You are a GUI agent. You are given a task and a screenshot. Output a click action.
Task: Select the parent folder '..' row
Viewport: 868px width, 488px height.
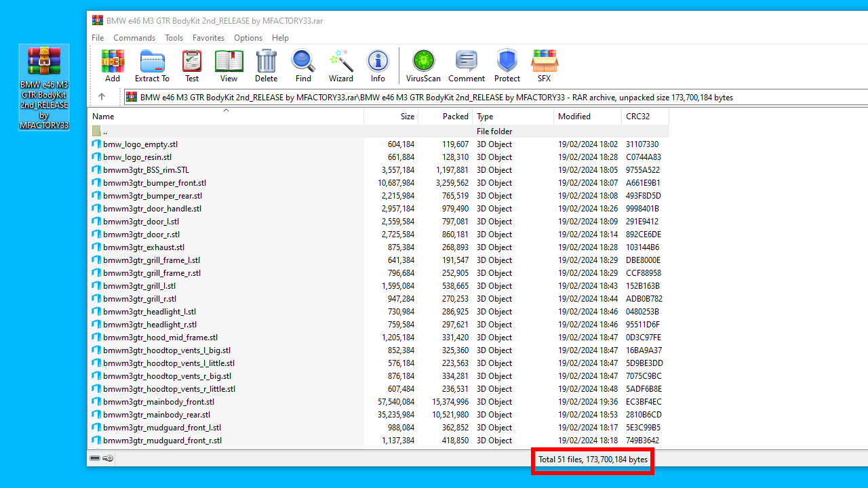(x=378, y=131)
